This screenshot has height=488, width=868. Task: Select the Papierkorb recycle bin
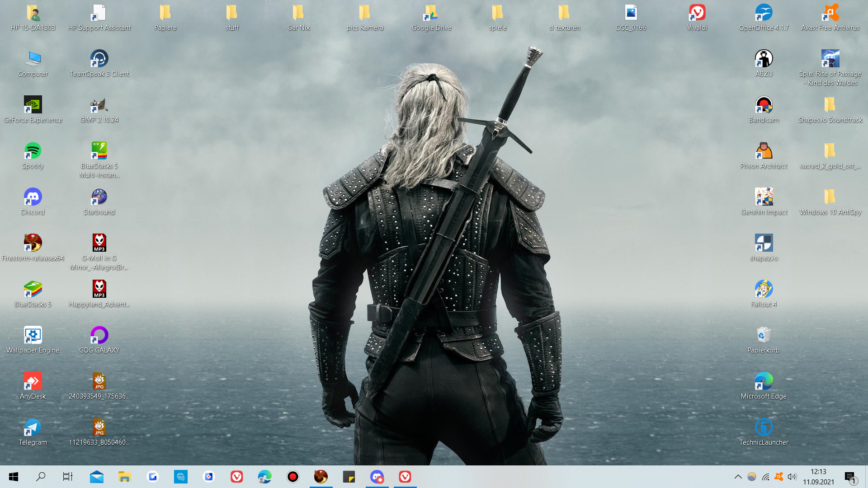coord(764,336)
